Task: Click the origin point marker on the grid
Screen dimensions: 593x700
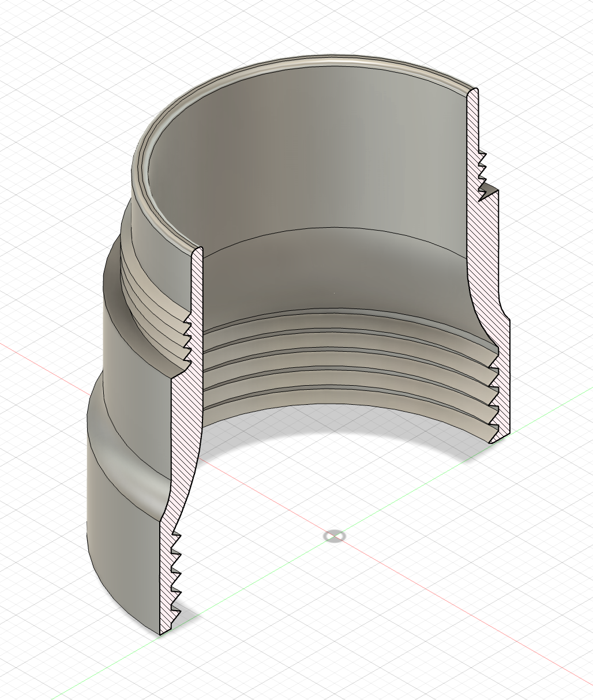Action: pos(335,536)
